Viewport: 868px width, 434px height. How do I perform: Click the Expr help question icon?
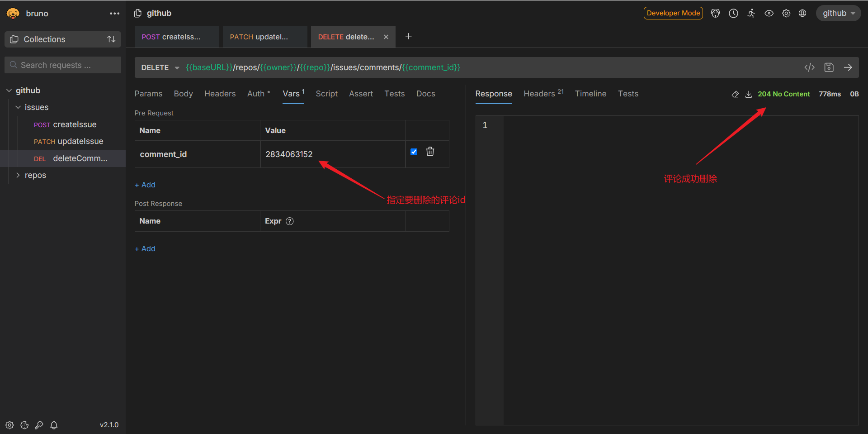pyautogui.click(x=290, y=221)
